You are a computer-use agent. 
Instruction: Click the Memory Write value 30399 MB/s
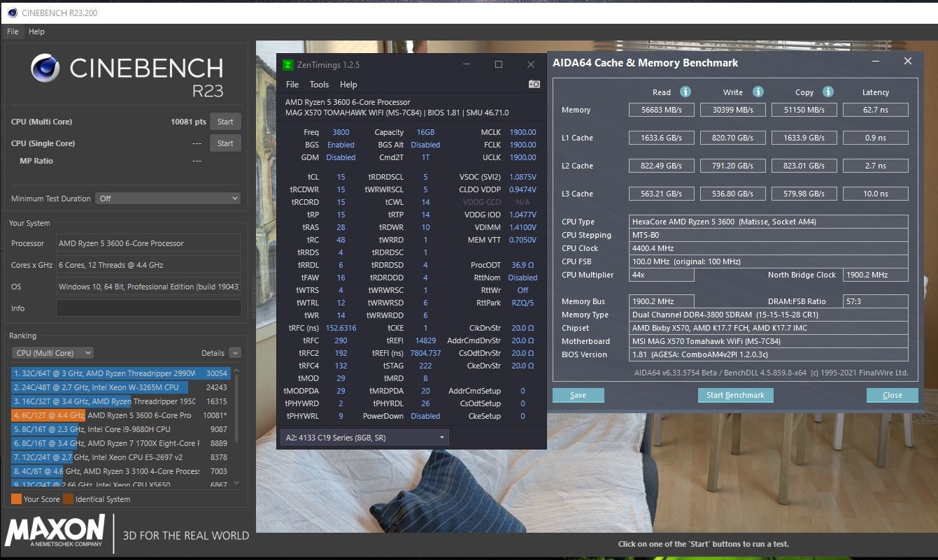732,110
